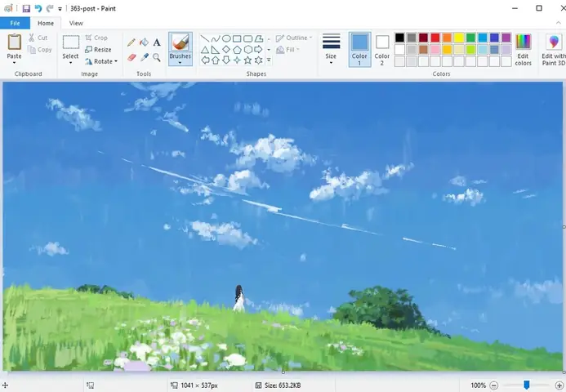
Task: Choose the Line shape
Action: click(205, 38)
